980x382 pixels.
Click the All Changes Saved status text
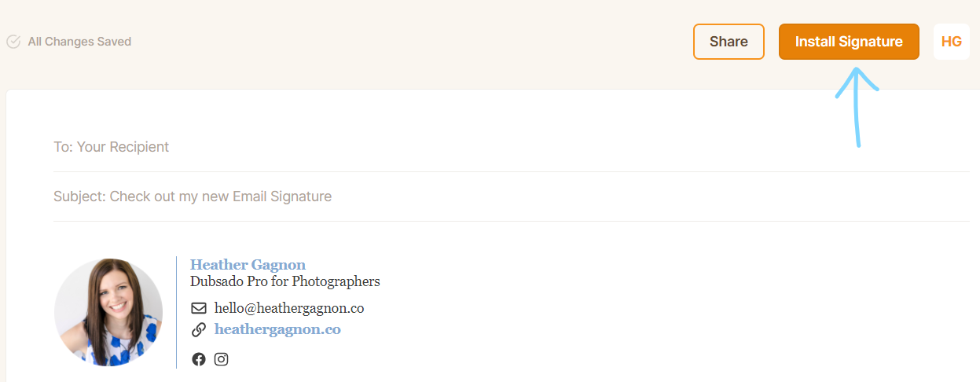click(79, 42)
